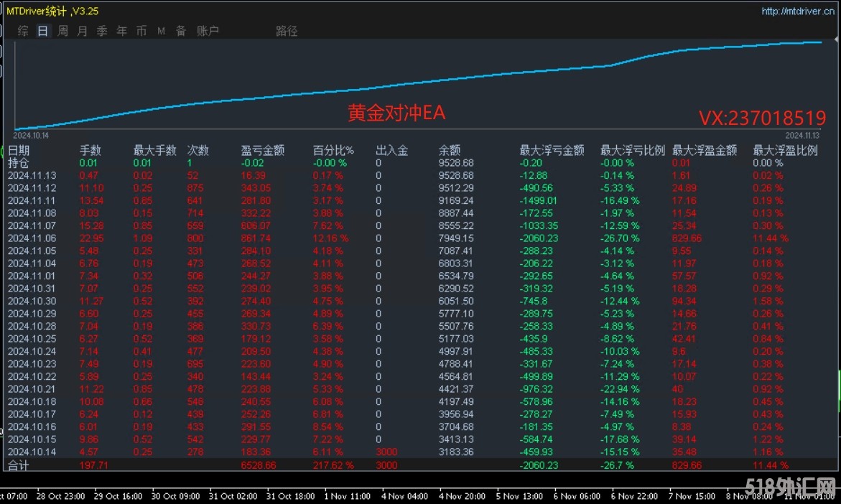Click total percentage 217.62 %

[x=333, y=465]
